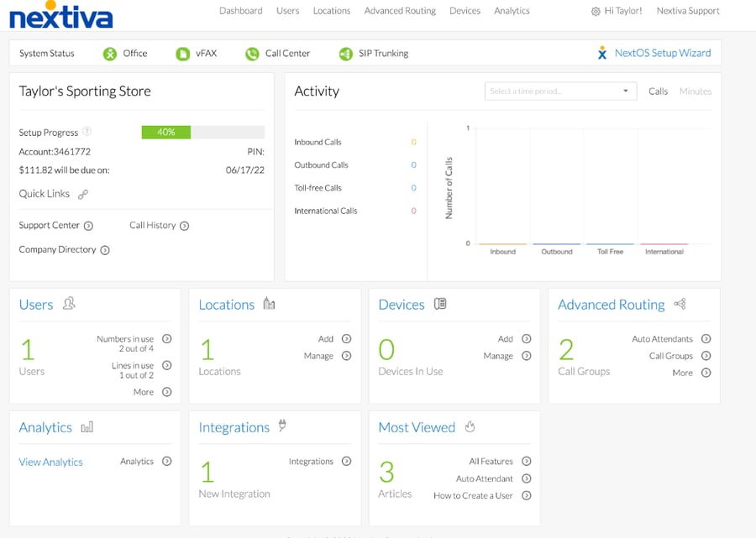
Task: Click the Analytics bar chart icon
Action: click(87, 426)
